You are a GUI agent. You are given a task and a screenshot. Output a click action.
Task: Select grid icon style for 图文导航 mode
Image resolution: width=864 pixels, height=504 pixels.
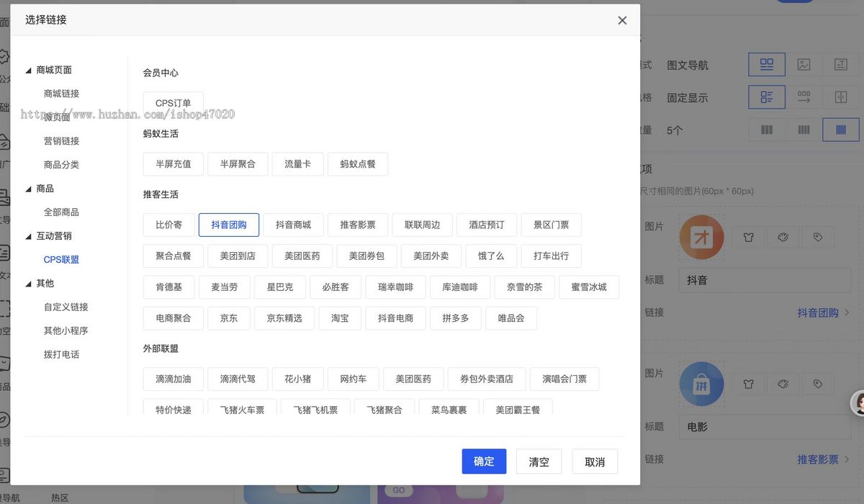(x=767, y=65)
